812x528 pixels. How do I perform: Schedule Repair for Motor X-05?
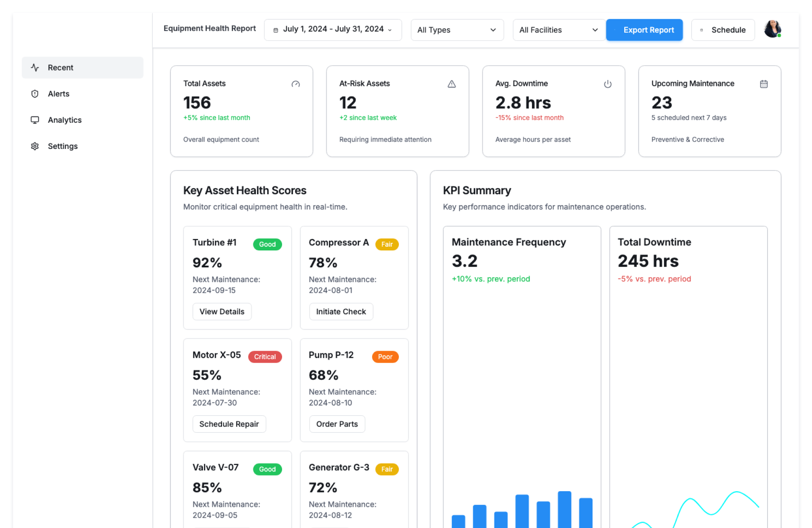tap(229, 424)
